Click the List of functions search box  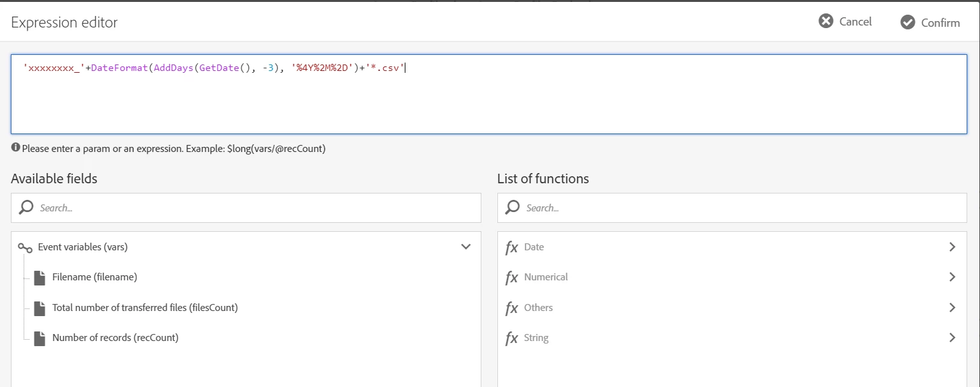click(x=741, y=208)
